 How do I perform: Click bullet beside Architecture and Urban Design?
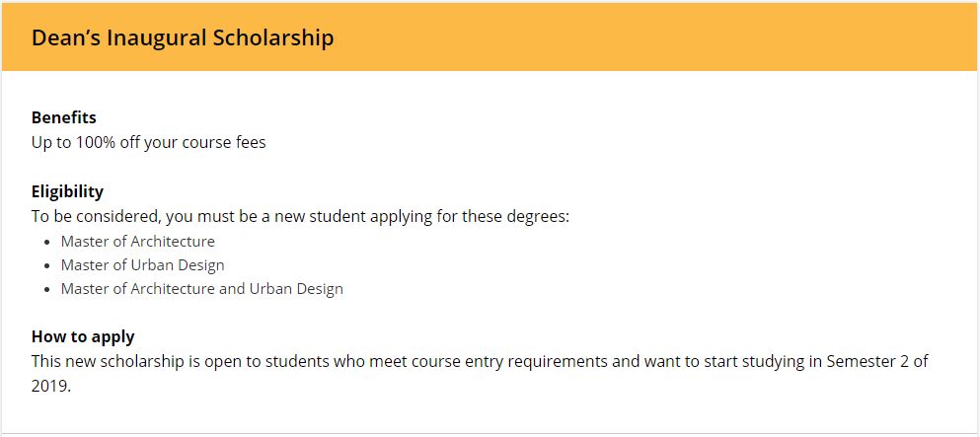(48, 290)
